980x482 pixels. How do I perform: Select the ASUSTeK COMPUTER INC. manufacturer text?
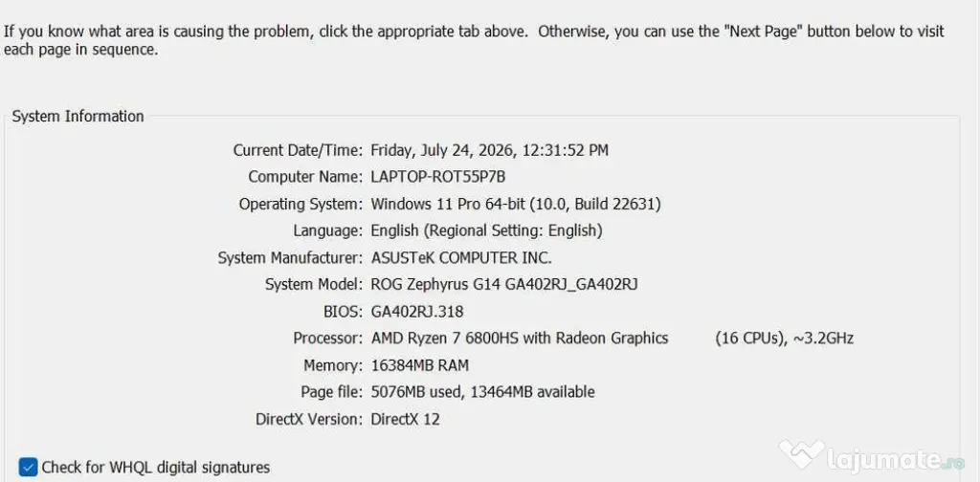pos(461,258)
